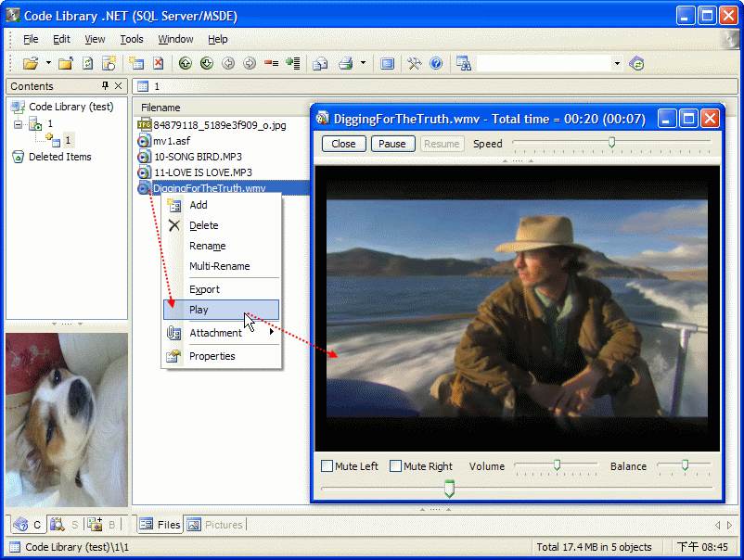Select the highlighted child node 1 in the tree
This screenshot has width=744, height=560.
68,140
